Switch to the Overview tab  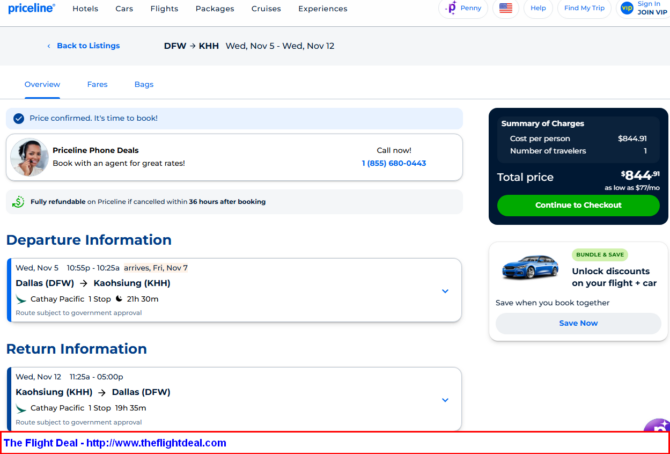pos(42,84)
